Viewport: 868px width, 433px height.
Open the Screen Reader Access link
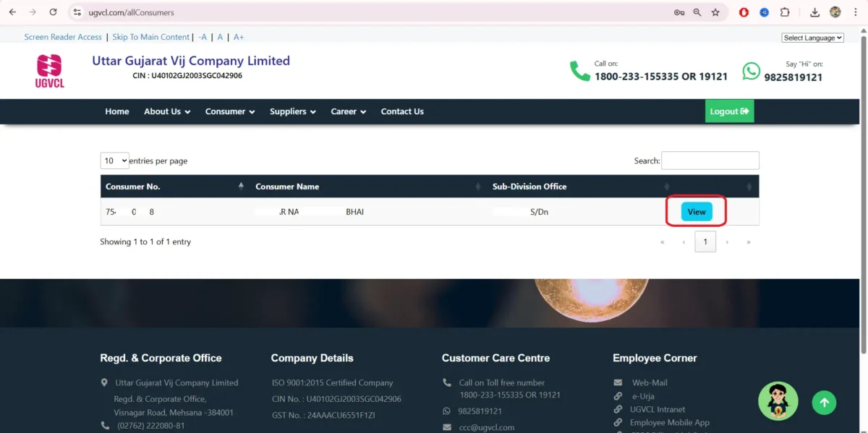click(63, 37)
